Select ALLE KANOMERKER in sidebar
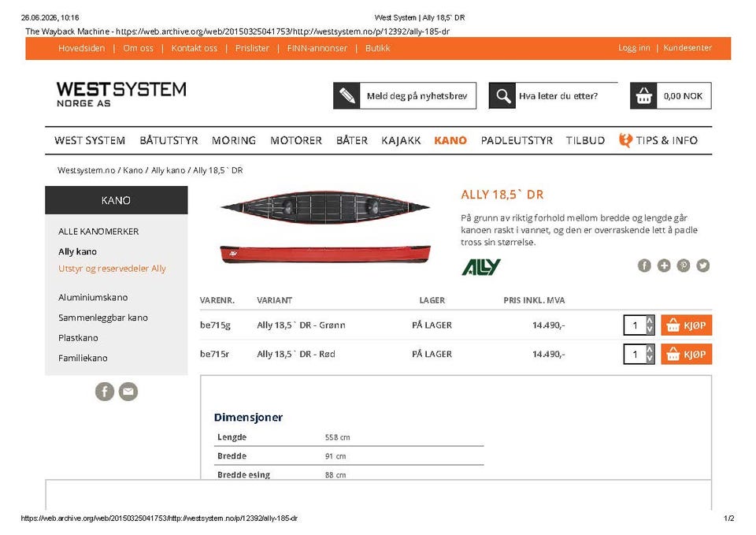This screenshot has height=535, width=756. tap(98, 232)
